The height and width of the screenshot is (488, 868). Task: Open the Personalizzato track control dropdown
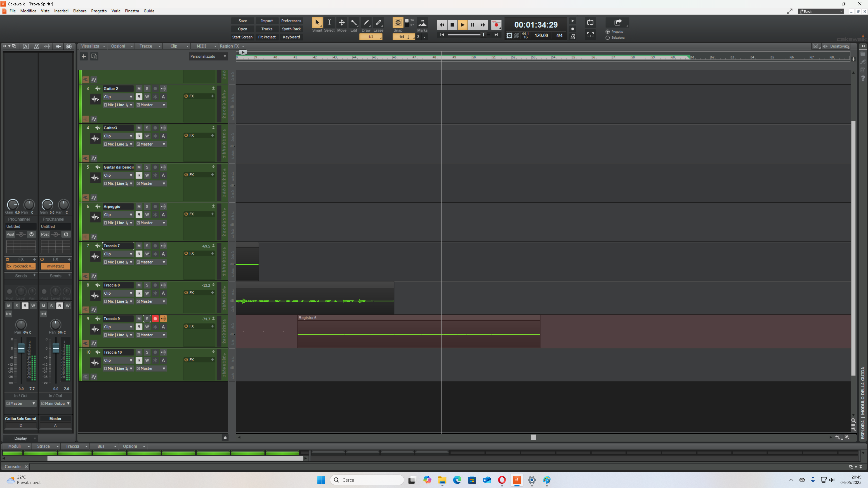[x=208, y=56]
